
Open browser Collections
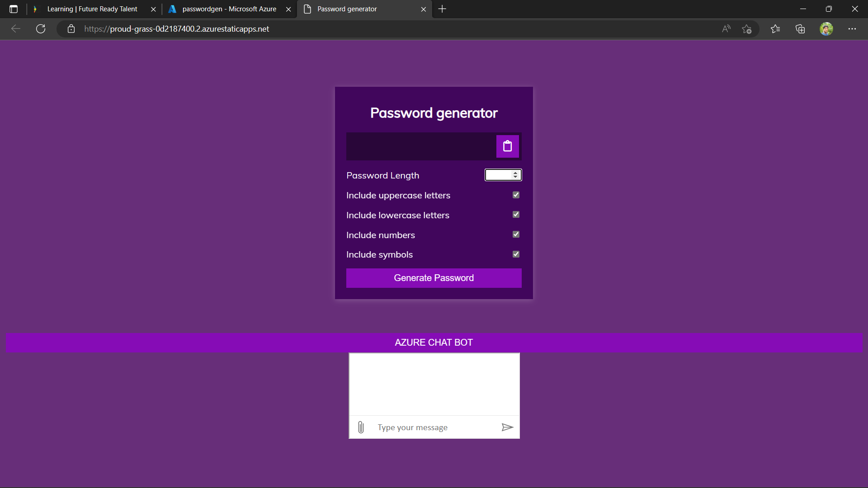(x=800, y=28)
